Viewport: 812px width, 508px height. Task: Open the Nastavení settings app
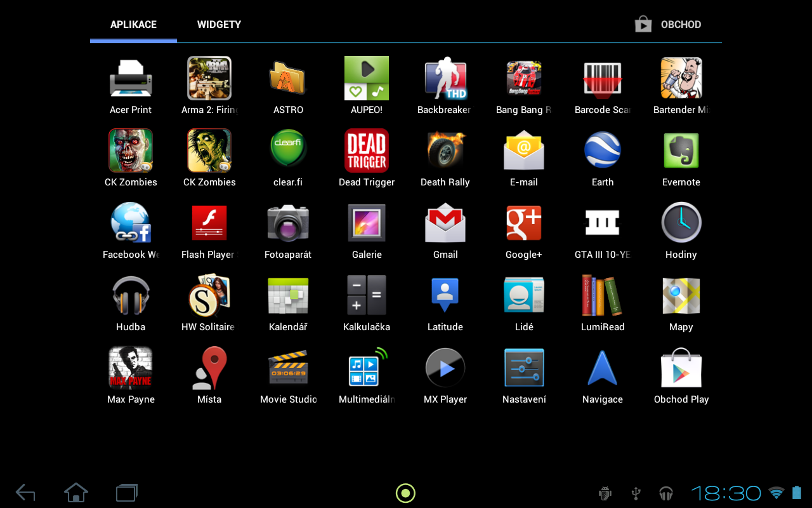tap(523, 368)
